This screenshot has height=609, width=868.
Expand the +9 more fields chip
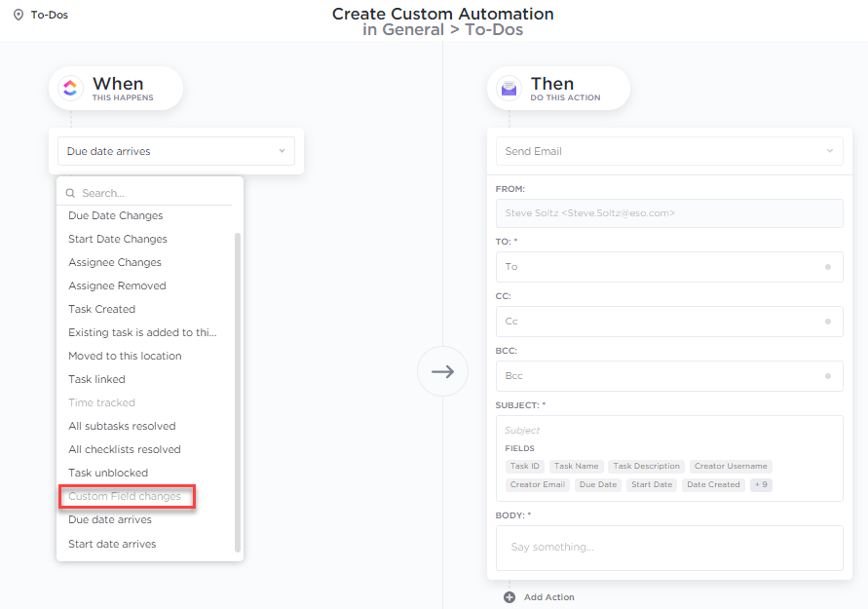[761, 484]
